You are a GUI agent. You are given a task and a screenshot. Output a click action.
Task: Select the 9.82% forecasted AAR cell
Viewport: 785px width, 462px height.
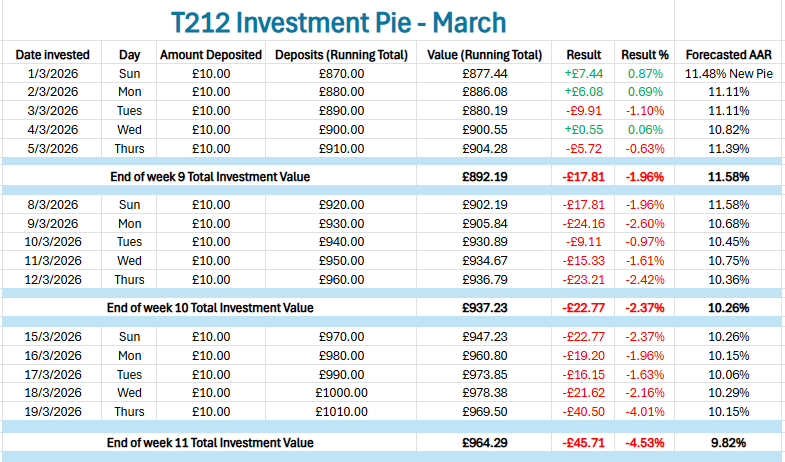click(728, 443)
